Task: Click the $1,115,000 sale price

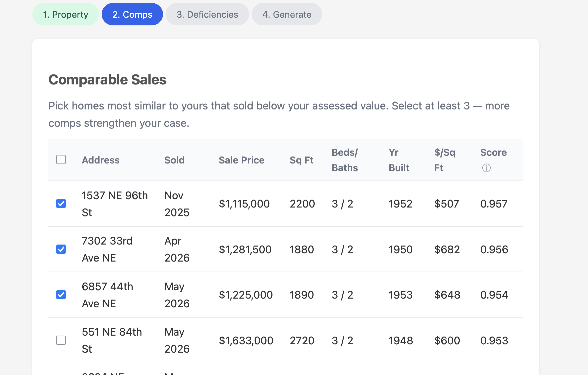Action: click(x=244, y=204)
